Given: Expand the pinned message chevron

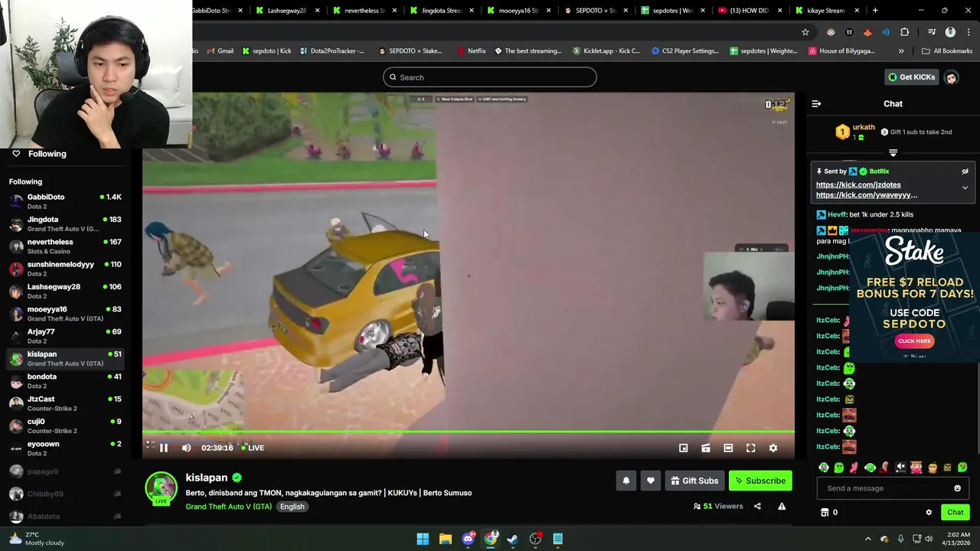Looking at the screenshot, I should pyautogui.click(x=965, y=187).
